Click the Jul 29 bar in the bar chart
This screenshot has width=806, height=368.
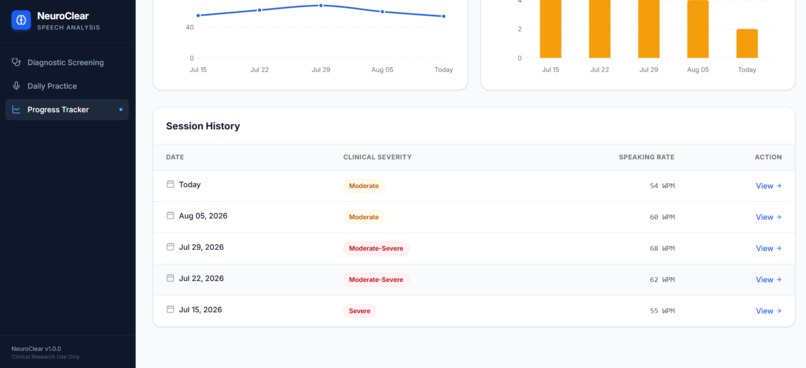649,29
